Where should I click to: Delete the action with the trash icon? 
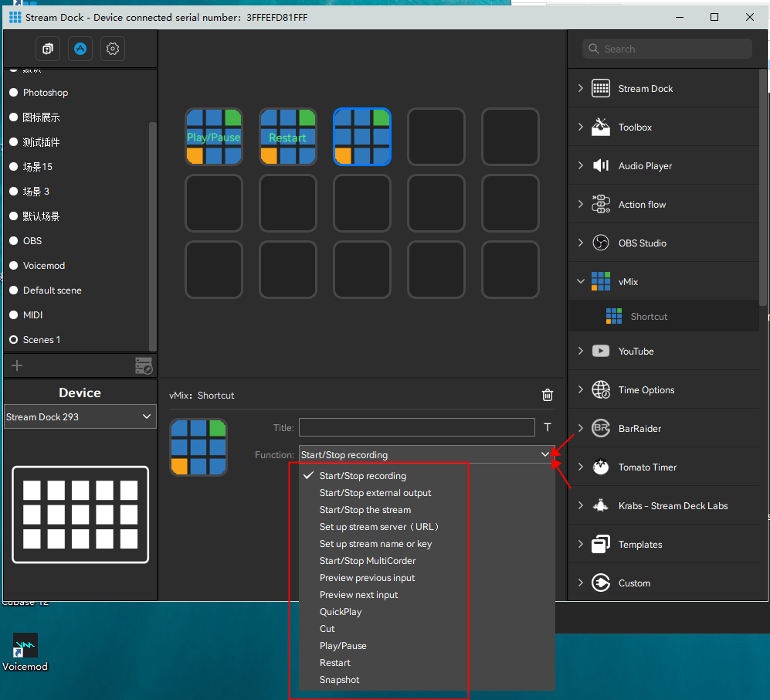[x=547, y=395]
